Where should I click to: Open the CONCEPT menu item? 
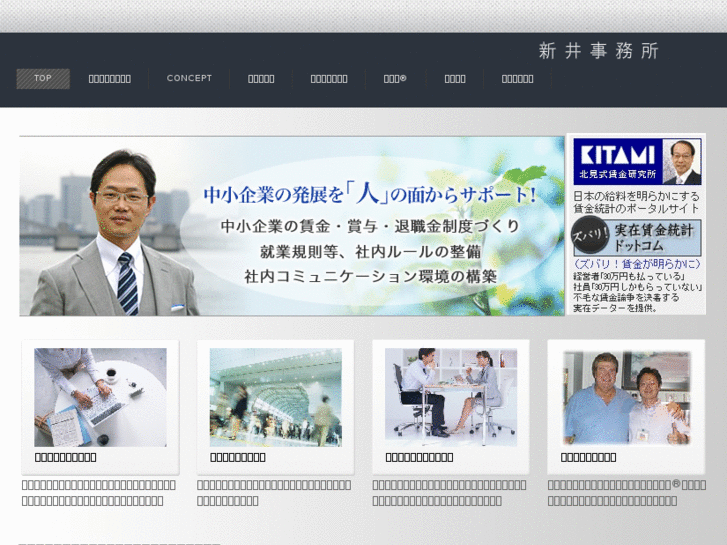[x=189, y=78]
